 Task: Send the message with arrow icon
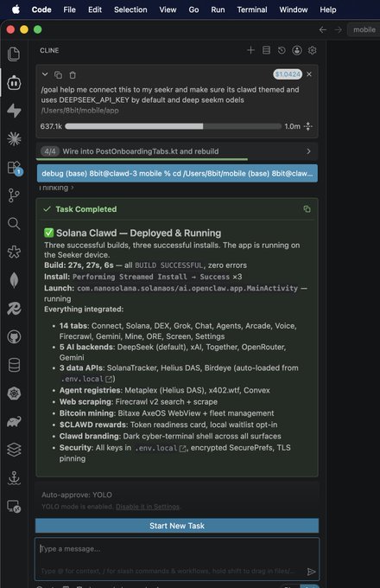(311, 571)
